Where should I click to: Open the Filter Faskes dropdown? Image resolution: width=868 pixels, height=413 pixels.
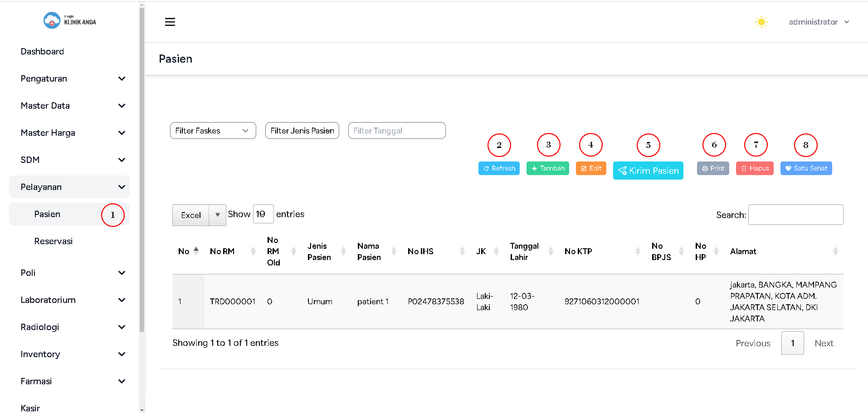tap(213, 131)
